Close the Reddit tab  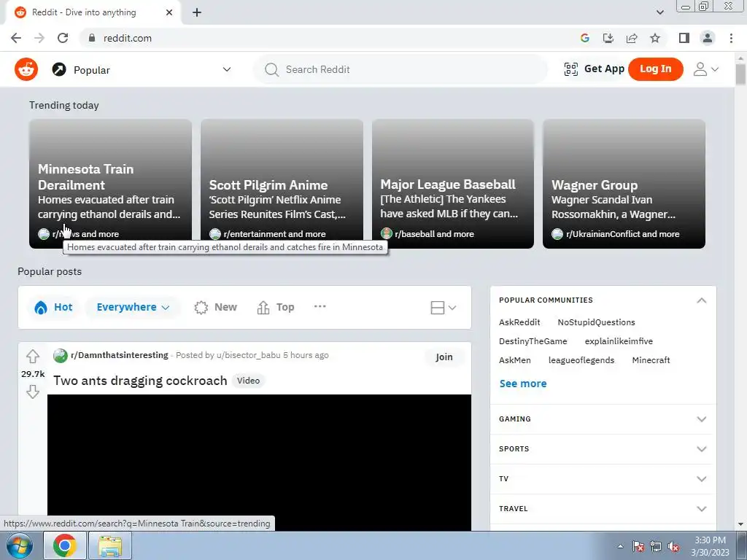click(x=169, y=12)
